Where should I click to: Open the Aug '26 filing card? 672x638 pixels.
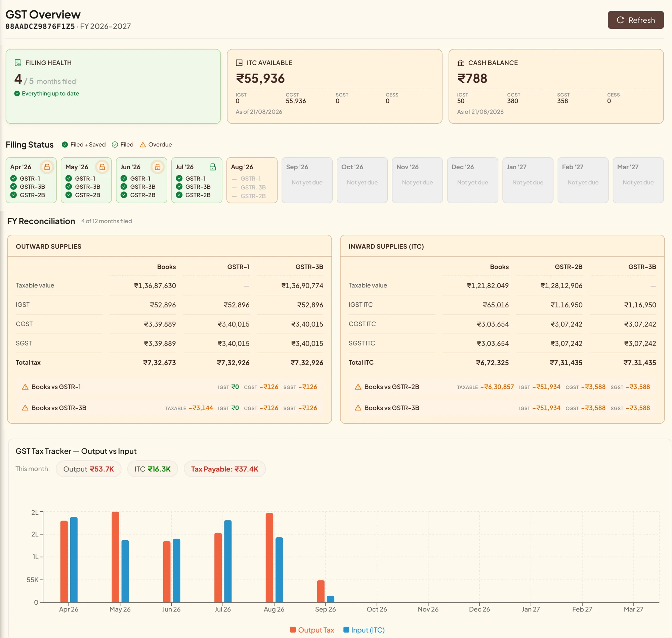252,180
